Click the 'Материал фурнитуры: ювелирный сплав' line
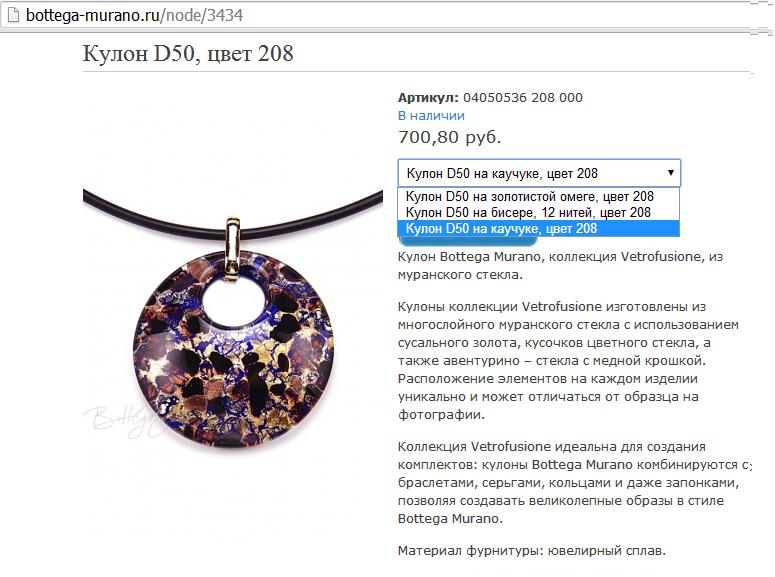Viewport: 775px width, 577px height. click(532, 550)
